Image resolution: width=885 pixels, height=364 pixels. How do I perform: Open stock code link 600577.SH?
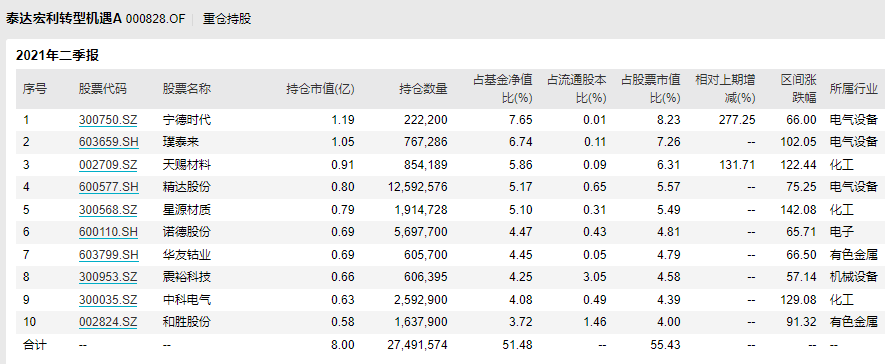[x=108, y=187]
